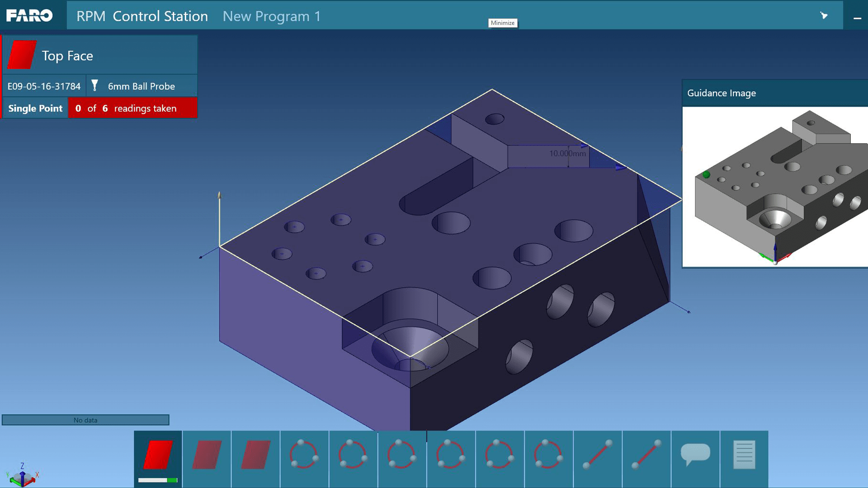
Task: Select the first line measurement step
Action: [x=597, y=455]
